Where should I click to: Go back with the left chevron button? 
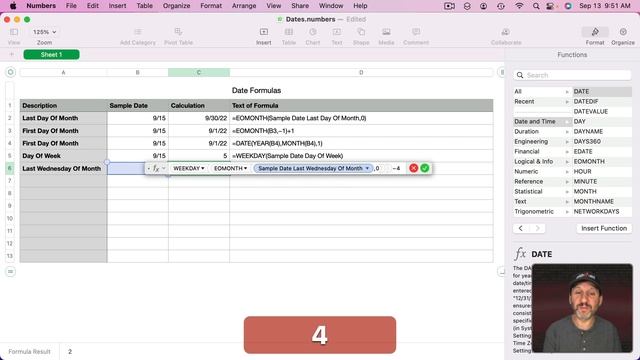[521, 228]
